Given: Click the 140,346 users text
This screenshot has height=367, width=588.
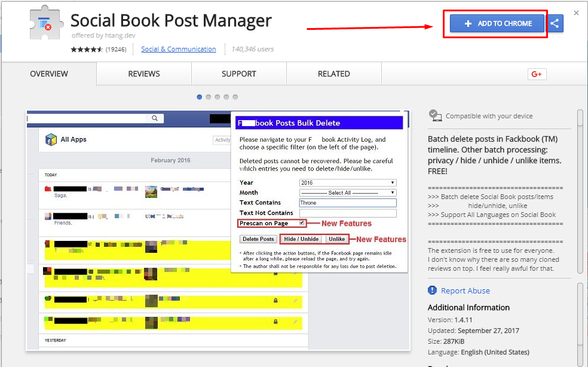Looking at the screenshot, I should pyautogui.click(x=252, y=49).
